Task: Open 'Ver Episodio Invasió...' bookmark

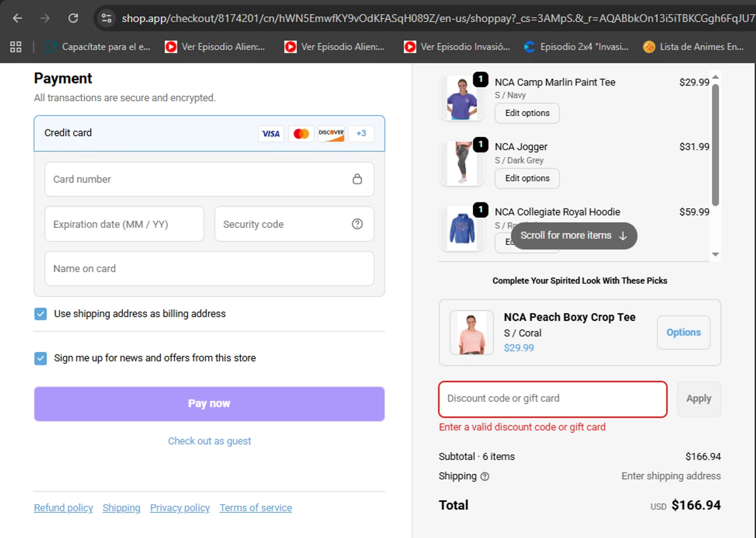Action: [x=457, y=47]
